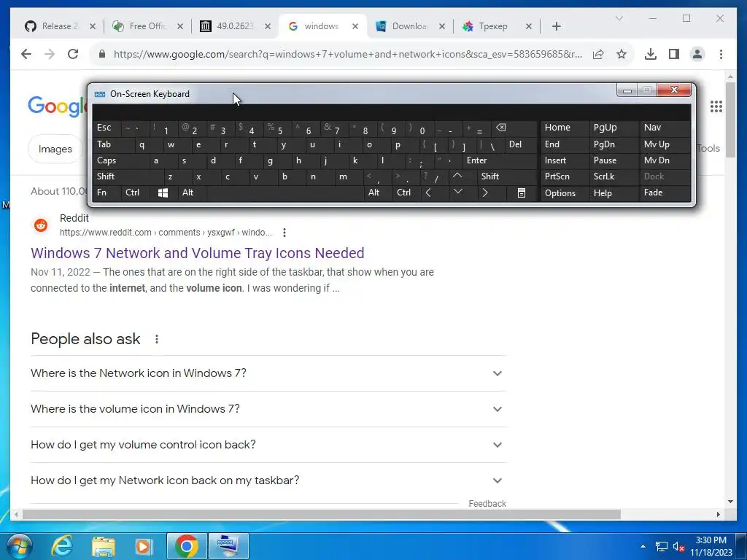Click Mv Up on On-Screen Keyboard

pos(665,144)
